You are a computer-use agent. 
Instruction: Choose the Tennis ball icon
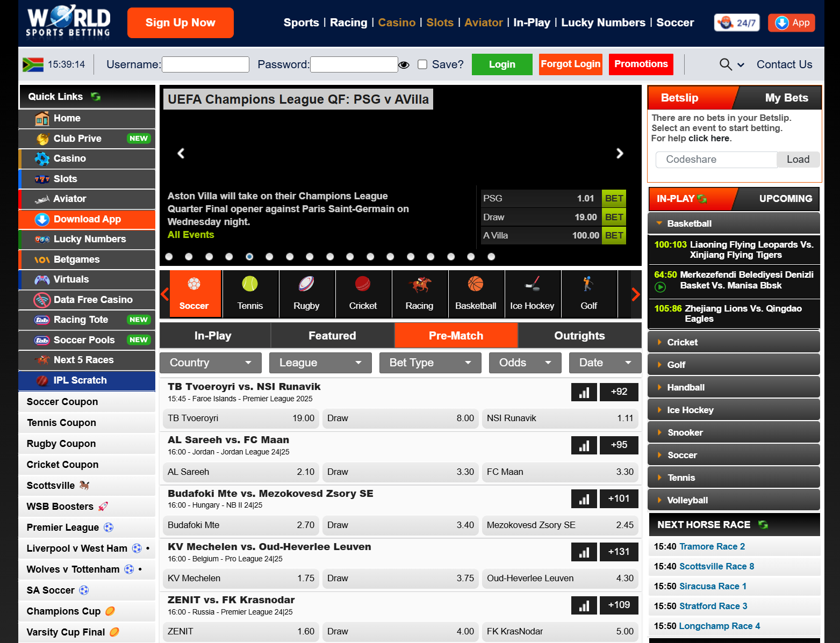pos(250,284)
